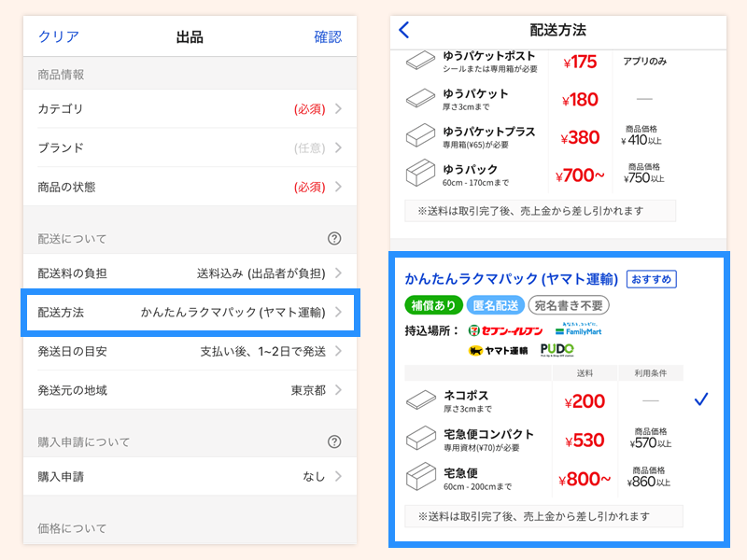Click the 宅急便コンパクト box icon
This screenshot has width=747, height=560.
click(x=421, y=438)
